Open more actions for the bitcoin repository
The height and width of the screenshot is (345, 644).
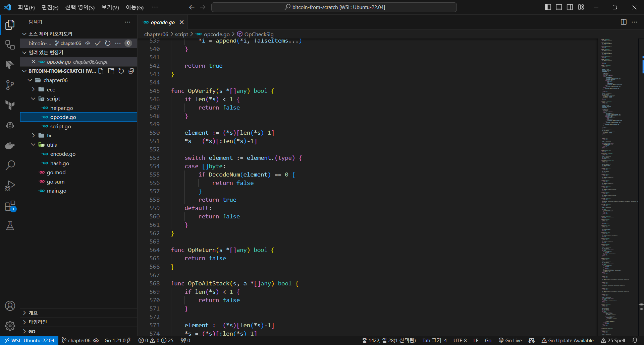(x=118, y=43)
